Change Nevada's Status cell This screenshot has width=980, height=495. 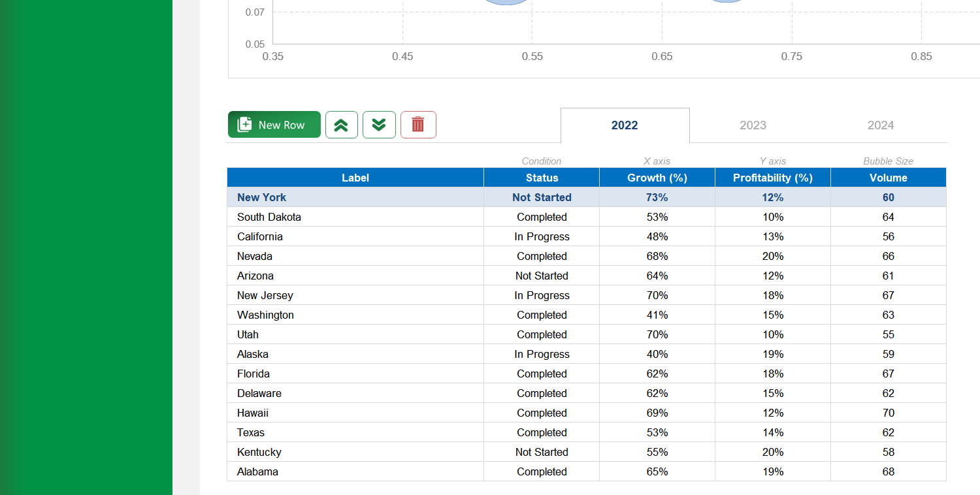(x=541, y=256)
